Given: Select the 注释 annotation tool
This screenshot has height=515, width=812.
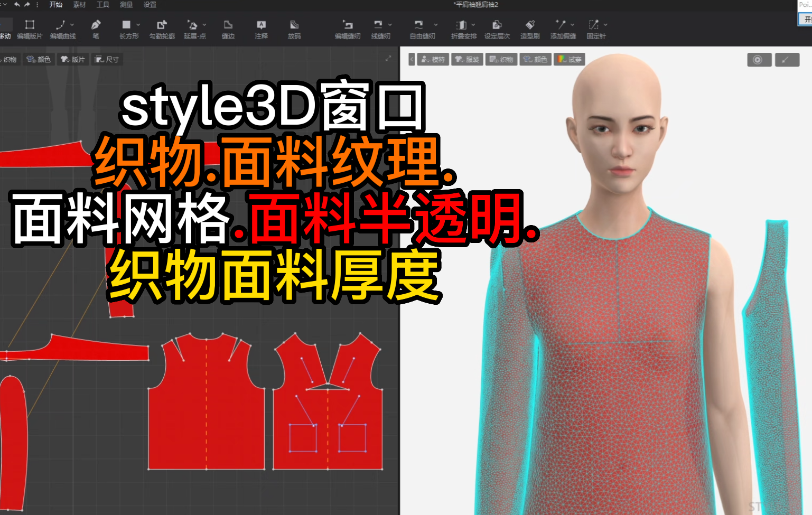Looking at the screenshot, I should point(261,29).
